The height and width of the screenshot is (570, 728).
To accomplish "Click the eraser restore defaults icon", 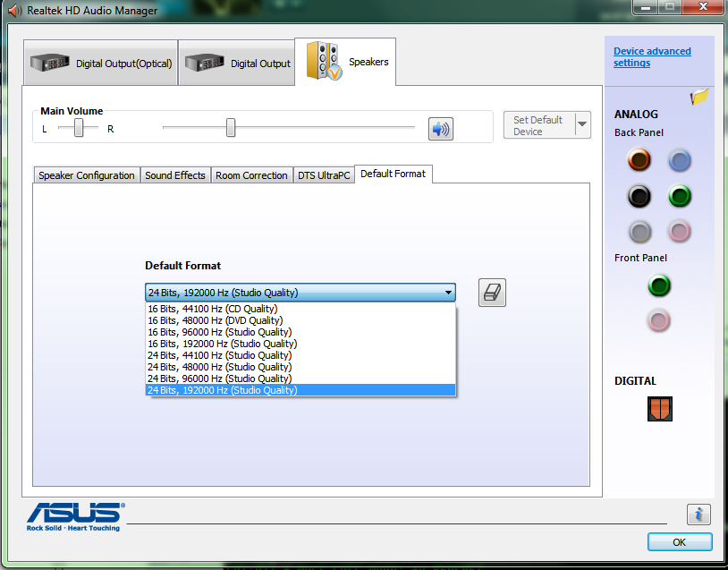I will pyautogui.click(x=492, y=292).
